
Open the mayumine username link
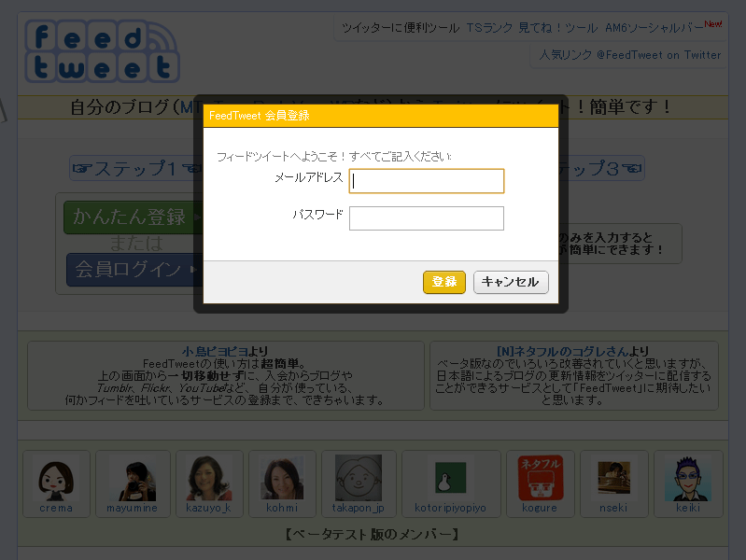click(x=133, y=508)
